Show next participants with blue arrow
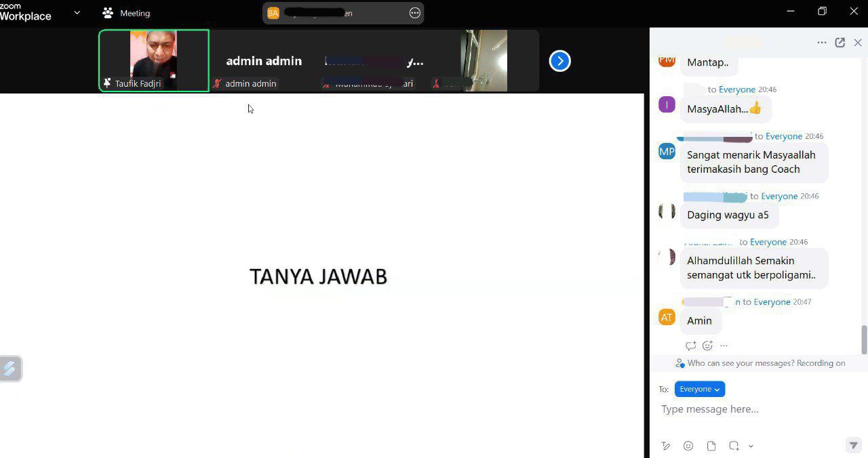The image size is (868, 458). click(x=559, y=61)
